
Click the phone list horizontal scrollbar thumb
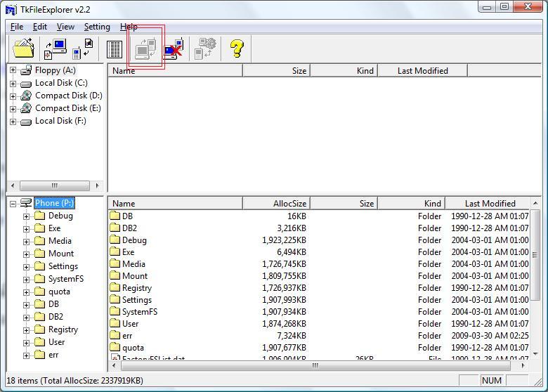[x=315, y=365]
